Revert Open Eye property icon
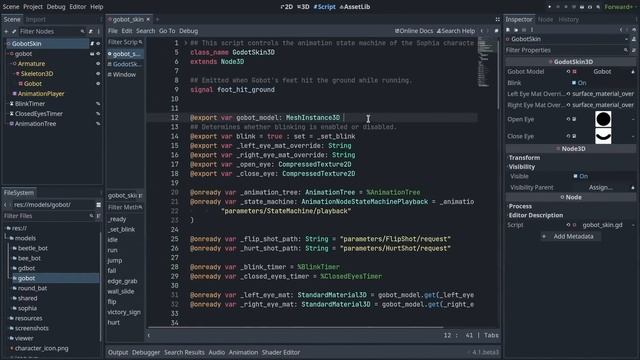 [x=568, y=120]
